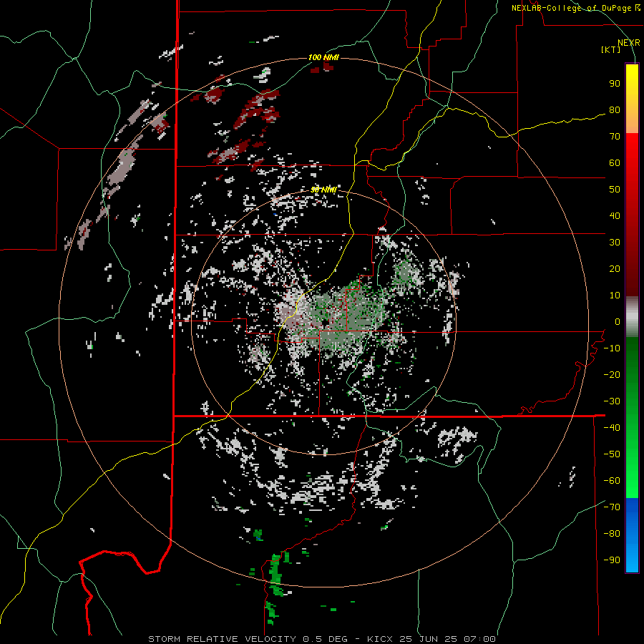Click the 0 value on color scale

(x=618, y=321)
